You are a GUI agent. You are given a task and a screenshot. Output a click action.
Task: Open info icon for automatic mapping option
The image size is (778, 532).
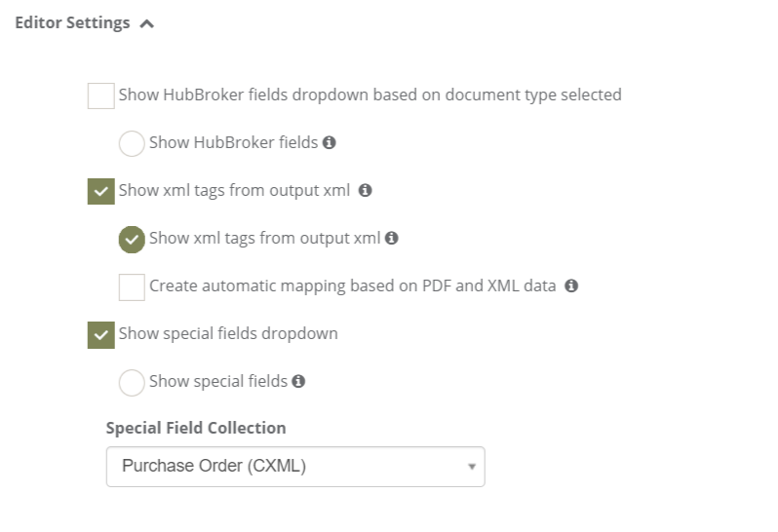click(x=571, y=286)
